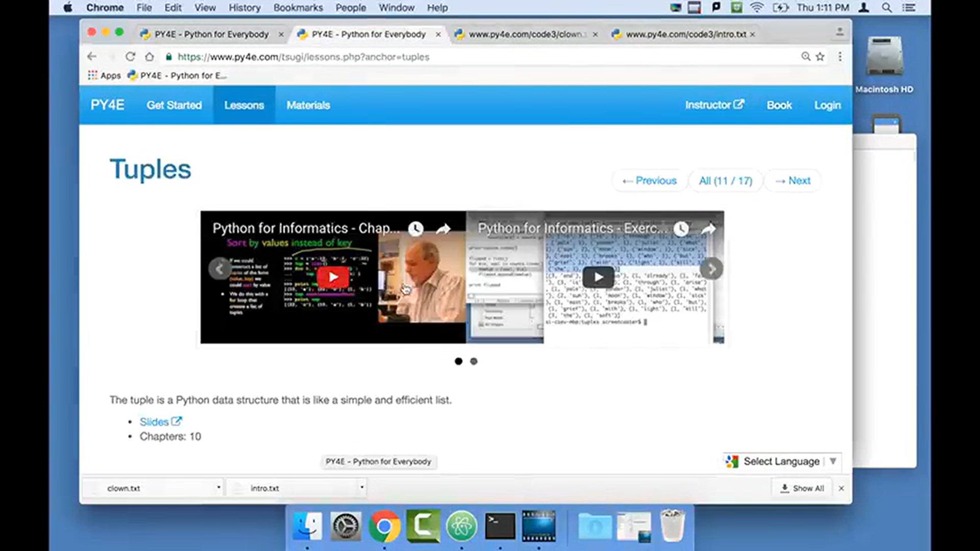The width and height of the screenshot is (980, 551).
Task: Open Spotlight search in the menu bar
Action: pyautogui.click(x=887, y=8)
